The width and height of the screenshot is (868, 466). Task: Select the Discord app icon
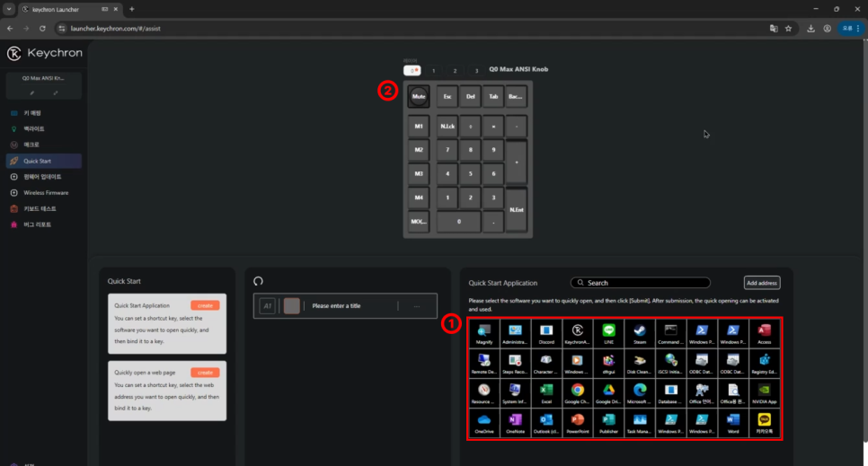(545, 334)
